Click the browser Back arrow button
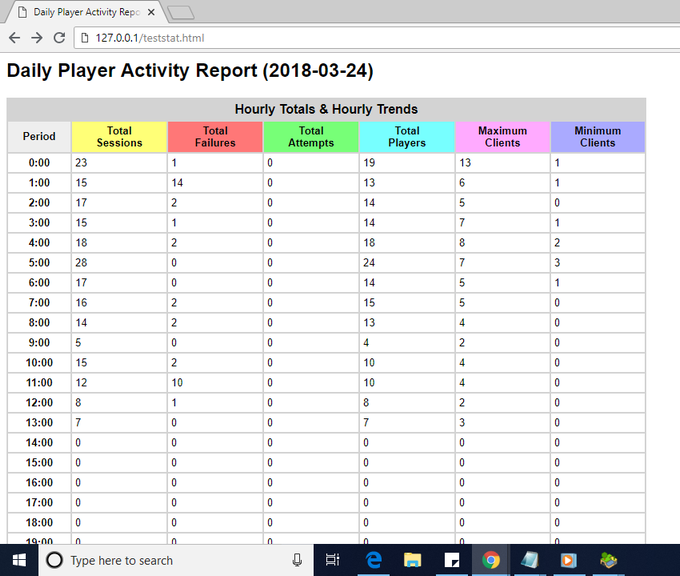This screenshot has width=680, height=576. pyautogui.click(x=14, y=37)
